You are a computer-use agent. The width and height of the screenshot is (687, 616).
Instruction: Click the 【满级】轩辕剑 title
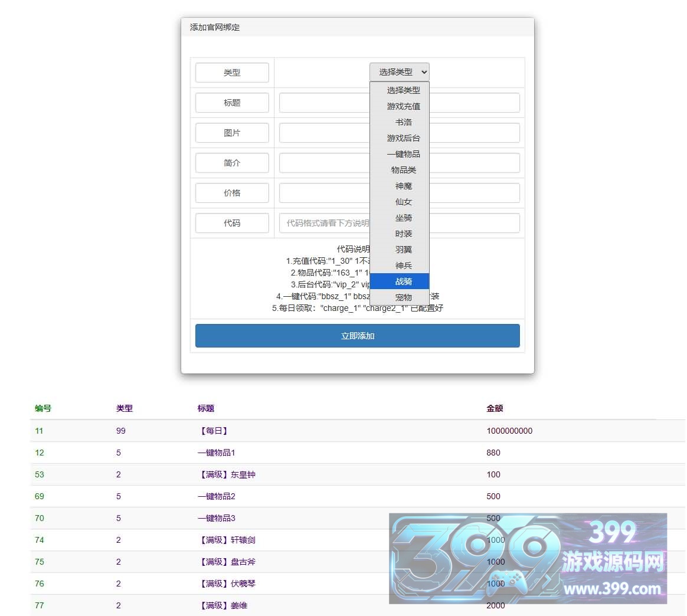click(x=227, y=540)
